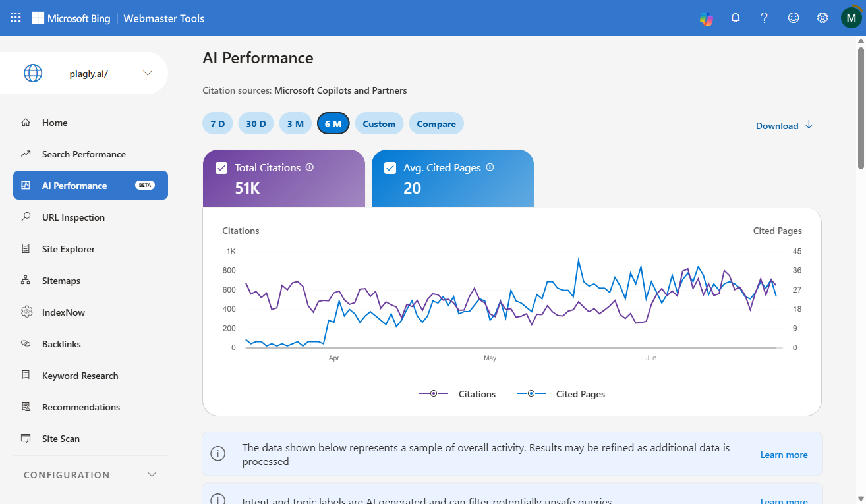Click the Recommendations icon
The image size is (866, 504).
pyautogui.click(x=26, y=407)
